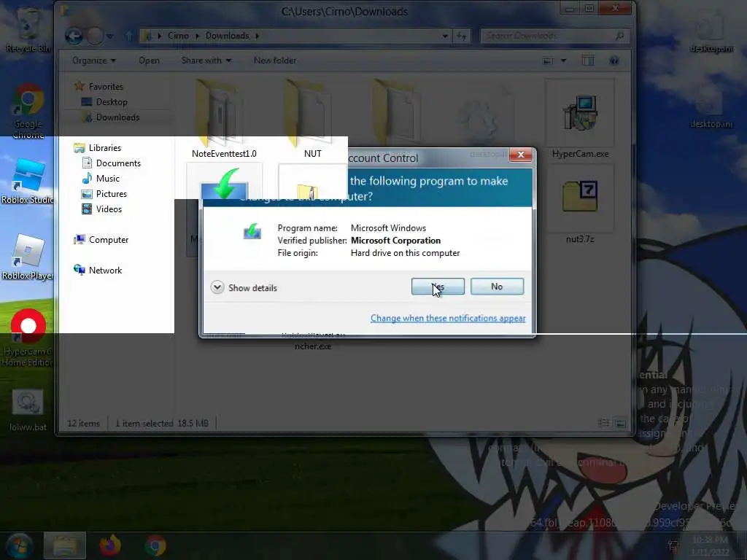Select Downloads under Favorites
The height and width of the screenshot is (560, 747).
[111, 117]
